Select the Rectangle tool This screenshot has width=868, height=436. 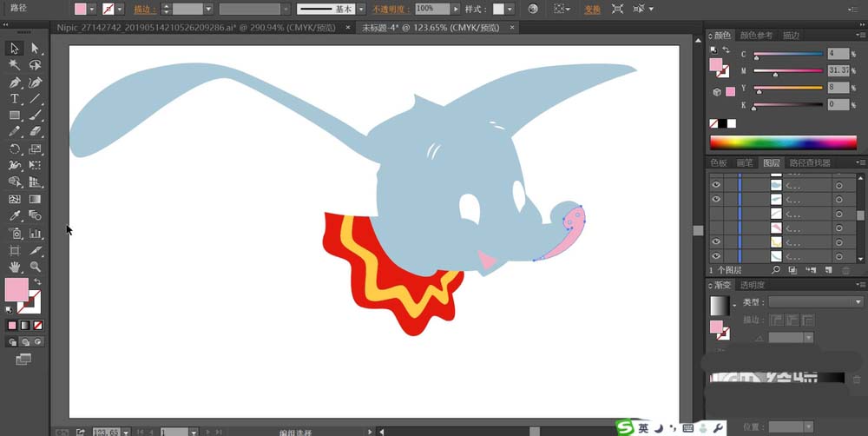pos(15,116)
